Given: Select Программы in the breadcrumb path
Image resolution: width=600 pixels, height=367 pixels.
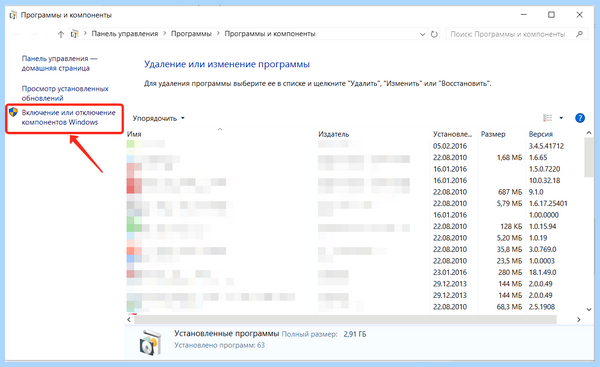Looking at the screenshot, I should (x=191, y=34).
